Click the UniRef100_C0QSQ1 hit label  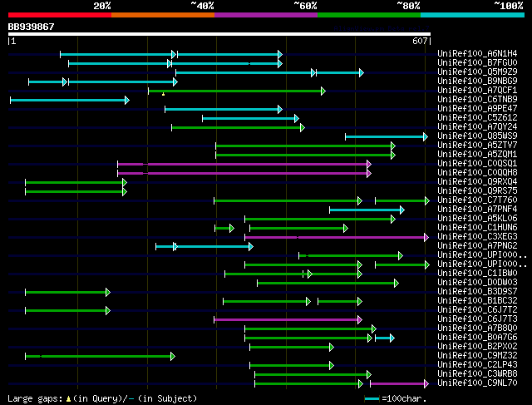coord(477,163)
